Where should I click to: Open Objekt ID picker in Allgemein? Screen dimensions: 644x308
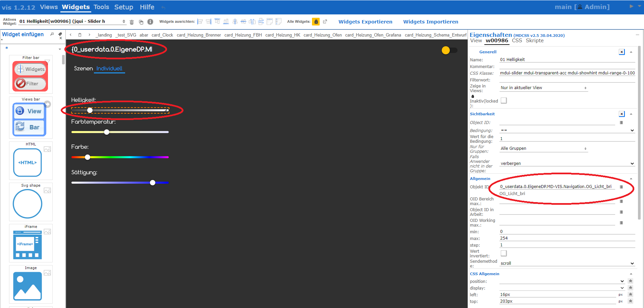621,187
